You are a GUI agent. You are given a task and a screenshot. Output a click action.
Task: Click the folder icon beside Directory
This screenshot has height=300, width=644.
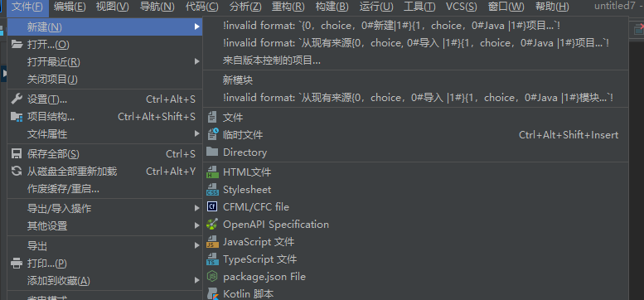tap(212, 152)
